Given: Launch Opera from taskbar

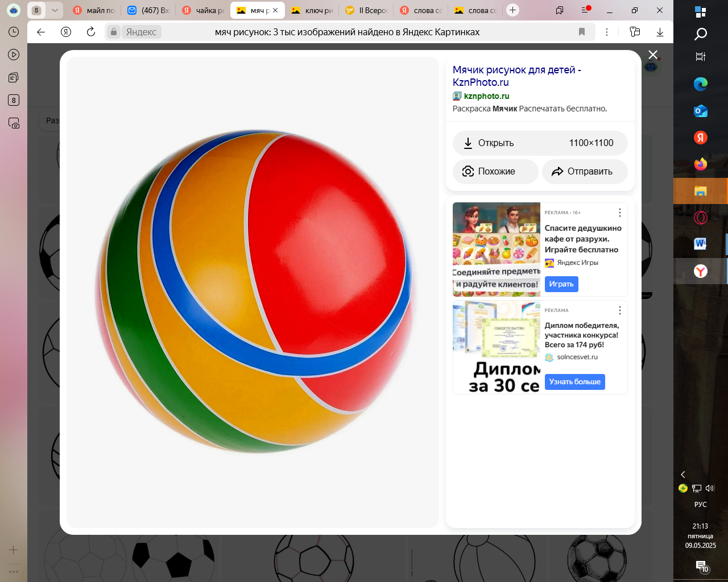Looking at the screenshot, I should point(701,218).
